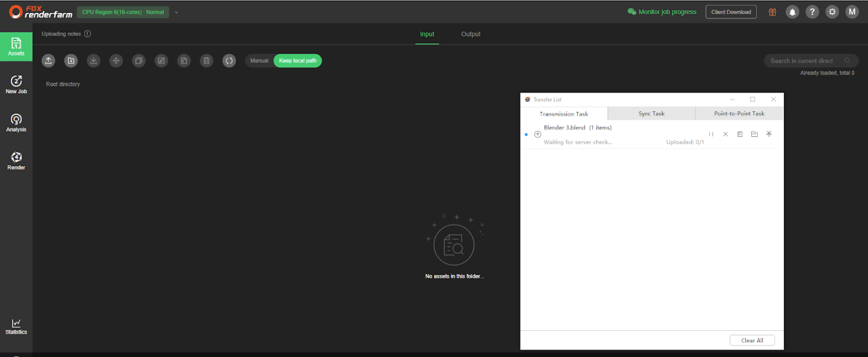868x357 pixels.
Task: Move the Blender 3.blend transfer to the top
Action: click(769, 134)
